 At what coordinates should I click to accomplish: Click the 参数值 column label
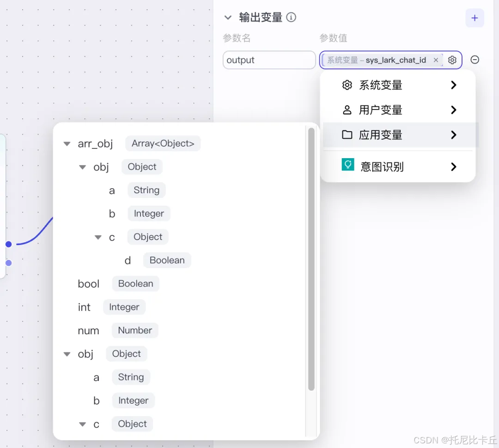click(333, 38)
